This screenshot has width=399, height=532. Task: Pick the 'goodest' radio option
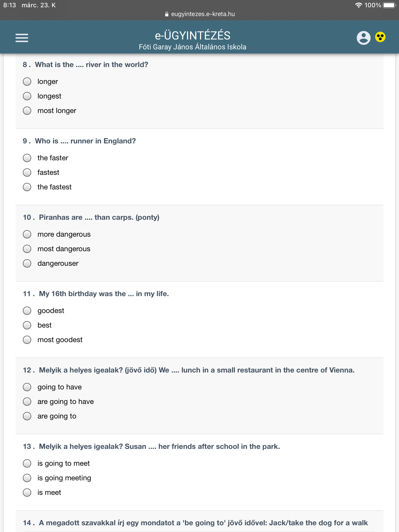click(x=27, y=311)
